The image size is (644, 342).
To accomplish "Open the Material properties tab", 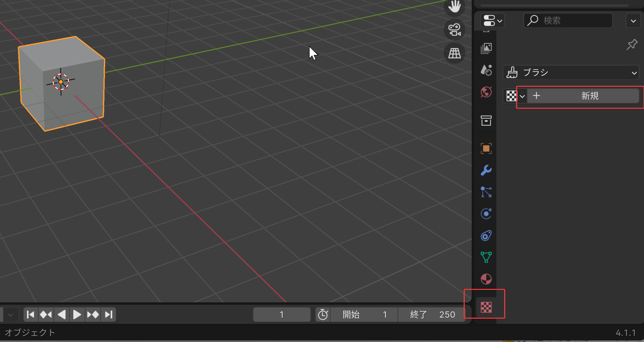I will [486, 279].
